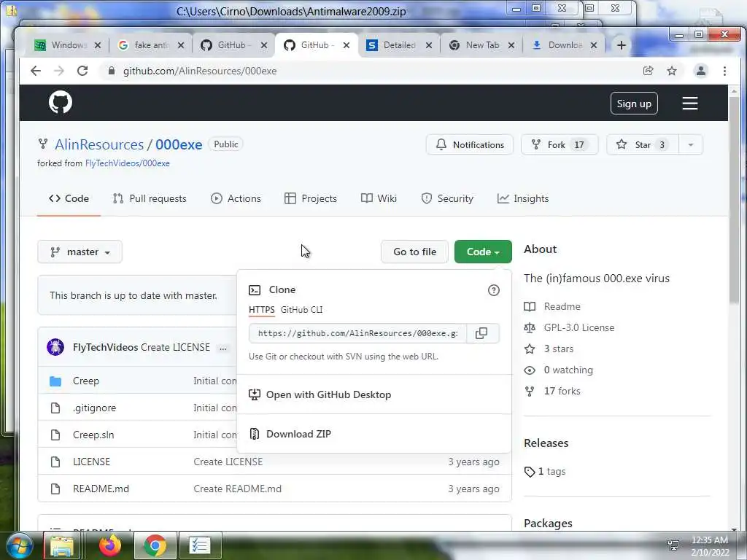This screenshot has height=560, width=747.
Task: Open Windows Explorer from taskbar
Action: (x=62, y=545)
